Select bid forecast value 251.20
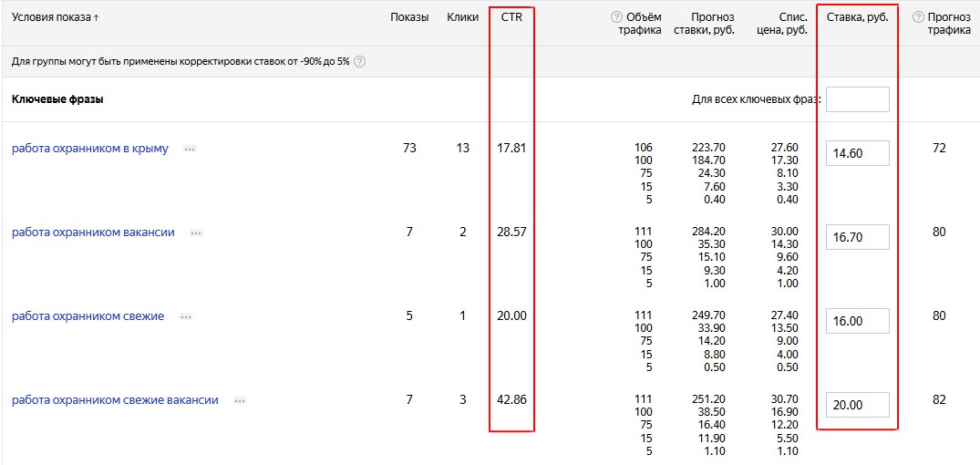Image resolution: width=980 pixels, height=465 pixels. 708,399
